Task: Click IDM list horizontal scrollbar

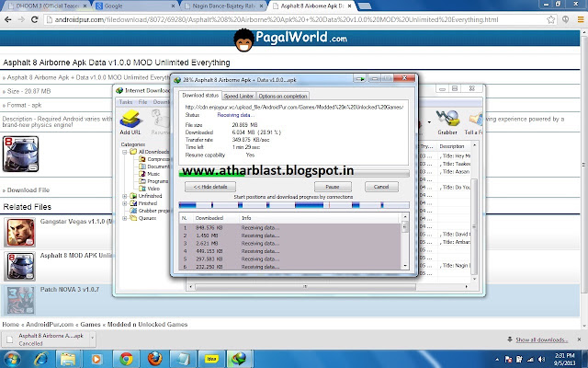Action: pyautogui.click(x=305, y=287)
